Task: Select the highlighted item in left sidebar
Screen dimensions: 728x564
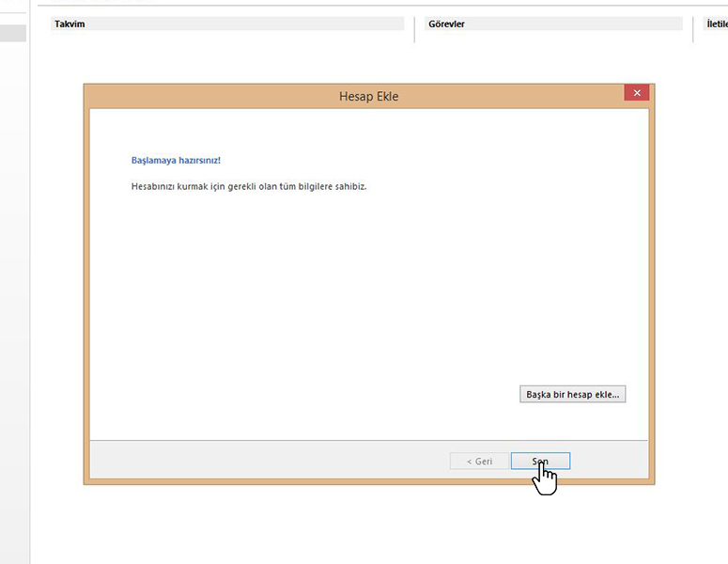Action: click(x=13, y=34)
